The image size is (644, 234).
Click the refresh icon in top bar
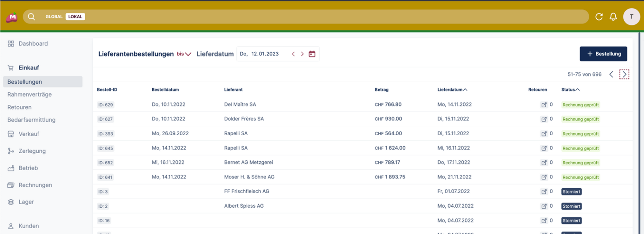point(599,17)
